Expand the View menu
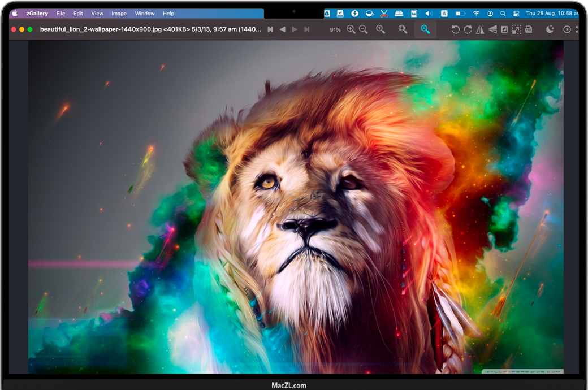Viewport: 588px width, 390px height. [x=97, y=13]
